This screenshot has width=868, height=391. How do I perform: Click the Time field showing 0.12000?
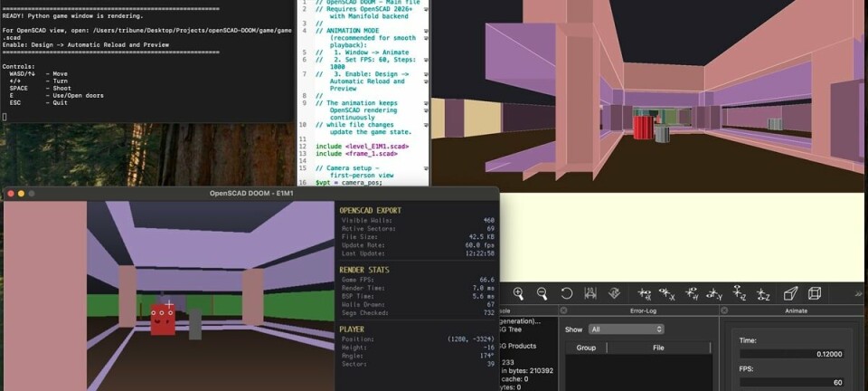pos(792,355)
